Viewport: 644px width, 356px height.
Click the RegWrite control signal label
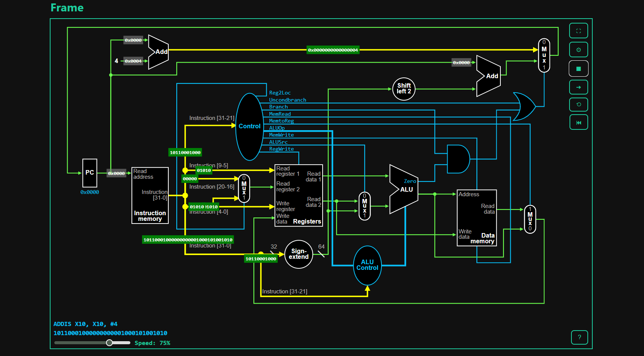282,149
